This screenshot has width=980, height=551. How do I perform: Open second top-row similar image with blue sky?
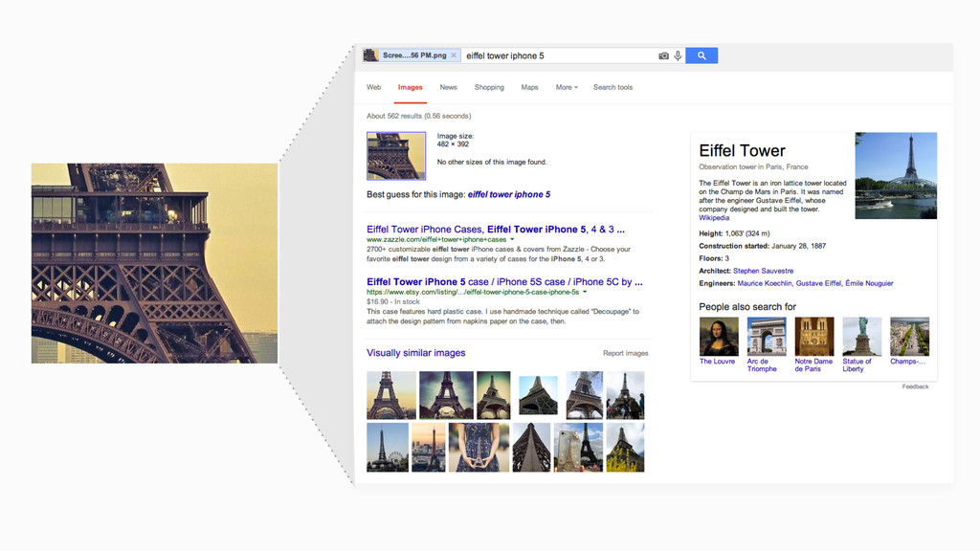446,395
